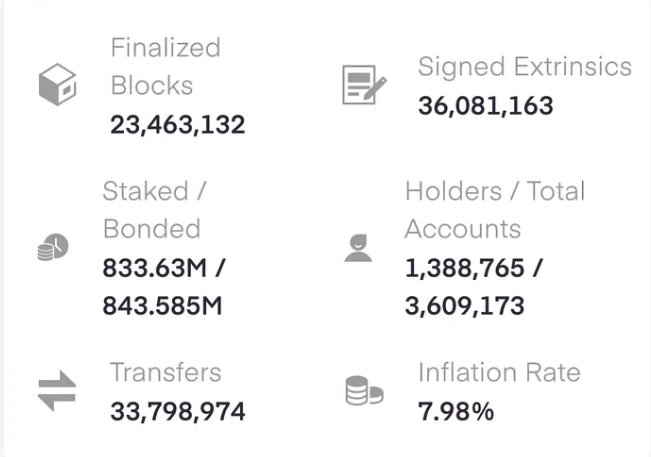The height and width of the screenshot is (457, 651).
Task: Click the Inflation Rate coin stack icon
Action: click(x=365, y=390)
